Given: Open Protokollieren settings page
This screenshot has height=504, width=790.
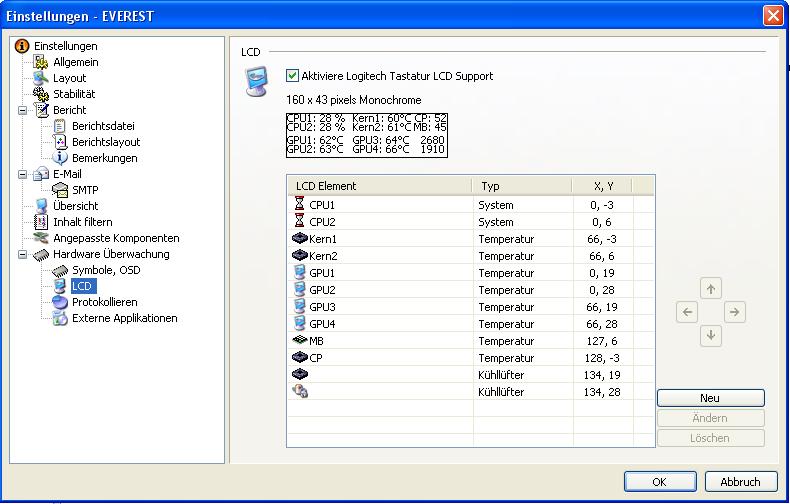Looking at the screenshot, I should (x=105, y=302).
